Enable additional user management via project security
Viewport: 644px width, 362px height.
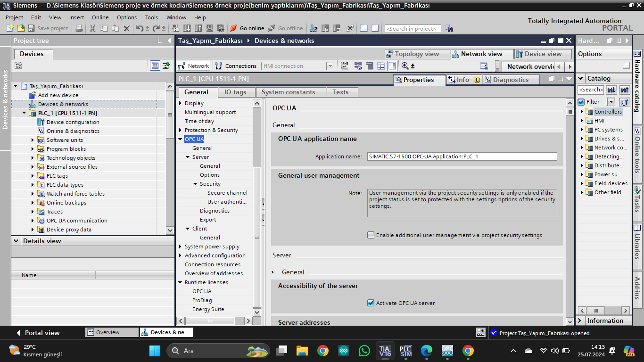pos(371,235)
